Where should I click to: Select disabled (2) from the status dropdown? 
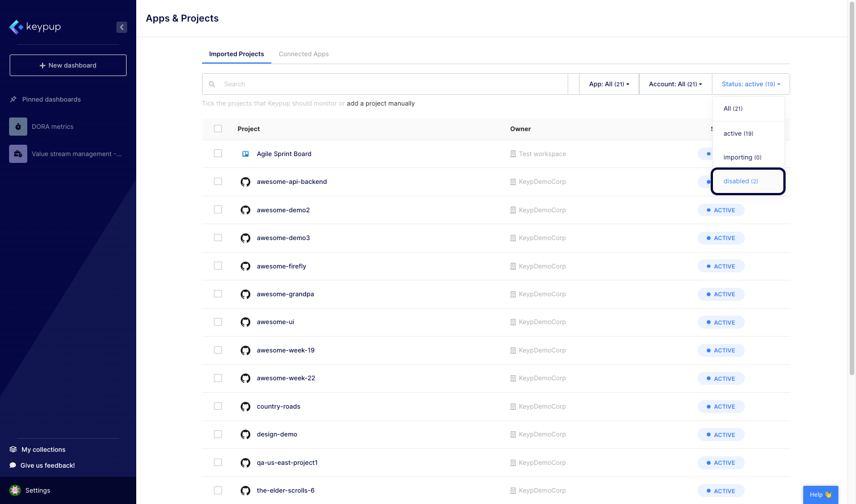click(741, 180)
